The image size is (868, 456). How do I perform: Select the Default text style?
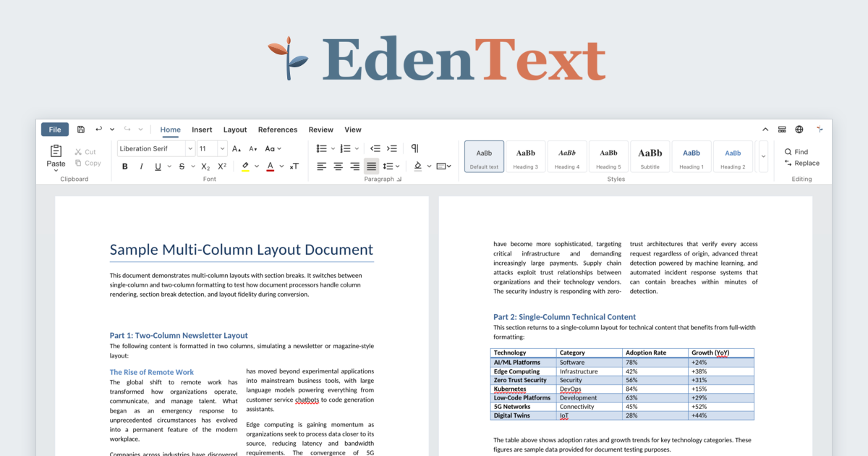484,156
